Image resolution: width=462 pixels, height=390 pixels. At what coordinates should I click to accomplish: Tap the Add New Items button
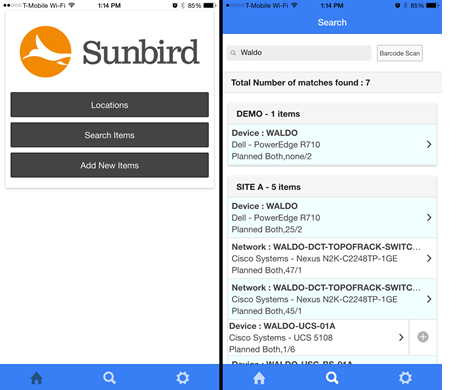(109, 165)
